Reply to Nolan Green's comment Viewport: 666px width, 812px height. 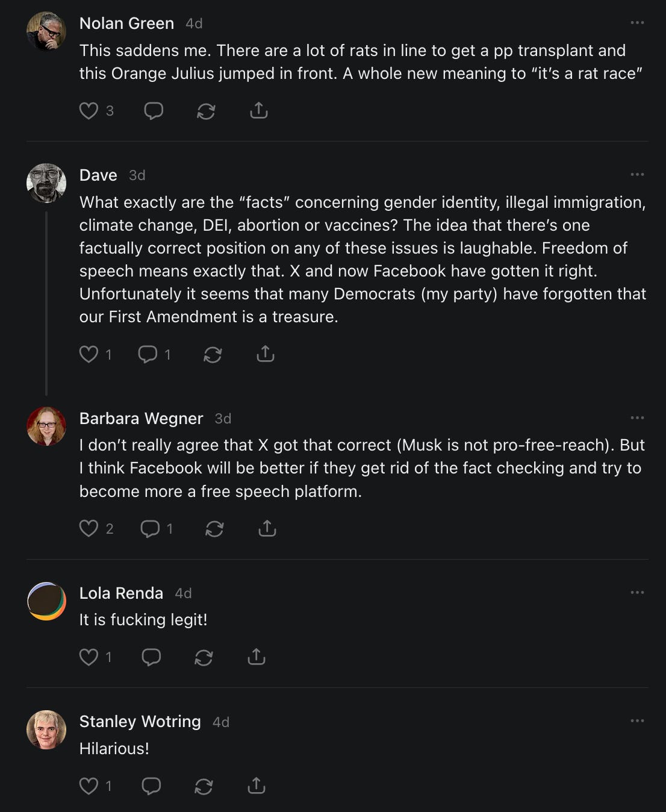[x=154, y=111]
